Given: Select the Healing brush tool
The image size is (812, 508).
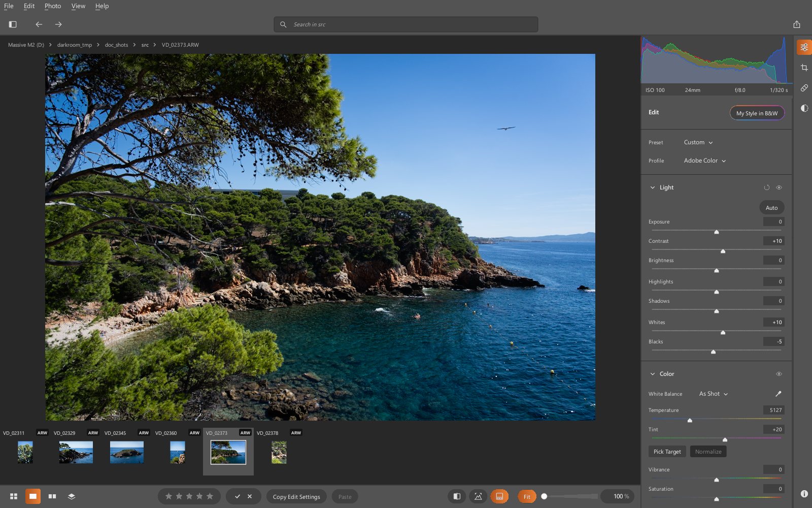Looking at the screenshot, I should pos(804,88).
